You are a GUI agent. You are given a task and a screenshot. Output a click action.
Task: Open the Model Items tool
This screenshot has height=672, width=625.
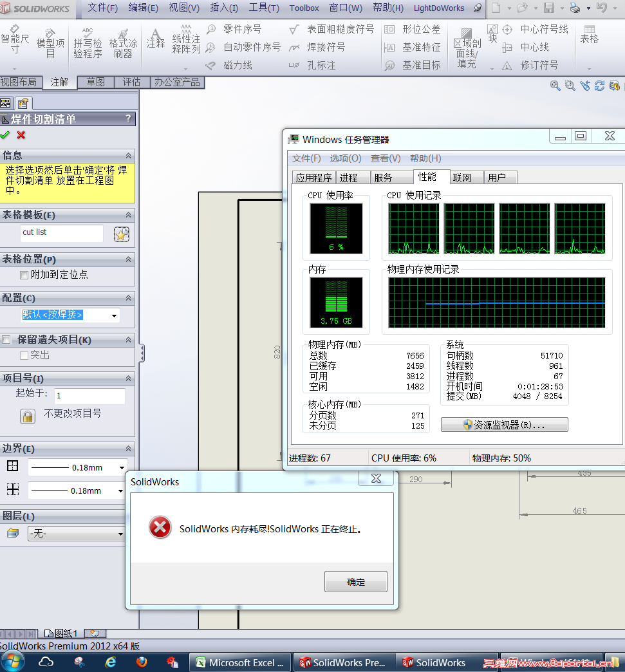point(50,43)
